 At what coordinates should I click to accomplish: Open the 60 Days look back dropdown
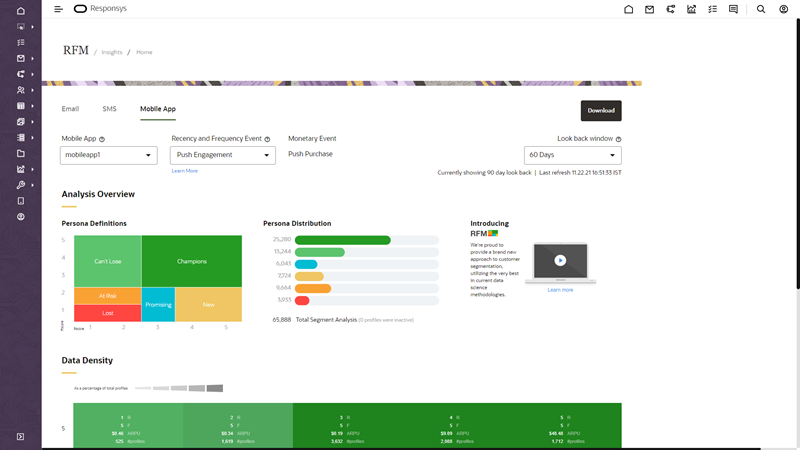[x=572, y=155]
